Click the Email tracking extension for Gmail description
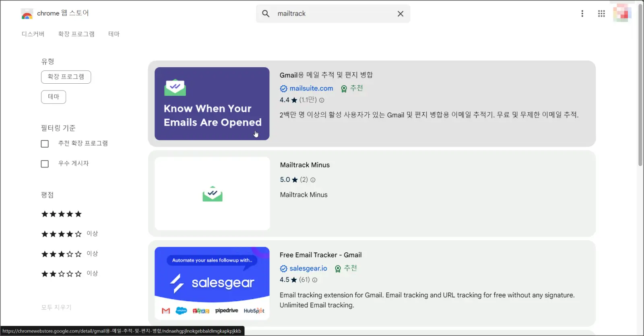 click(x=427, y=300)
